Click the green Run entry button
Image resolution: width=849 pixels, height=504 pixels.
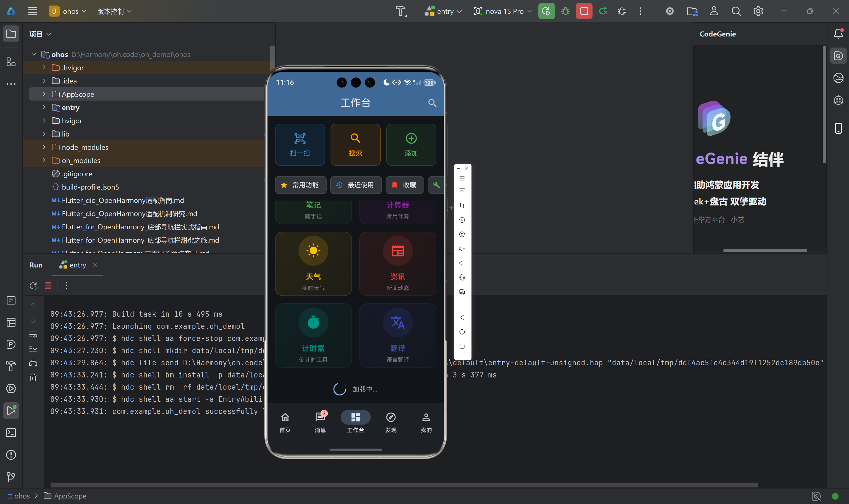(x=546, y=11)
